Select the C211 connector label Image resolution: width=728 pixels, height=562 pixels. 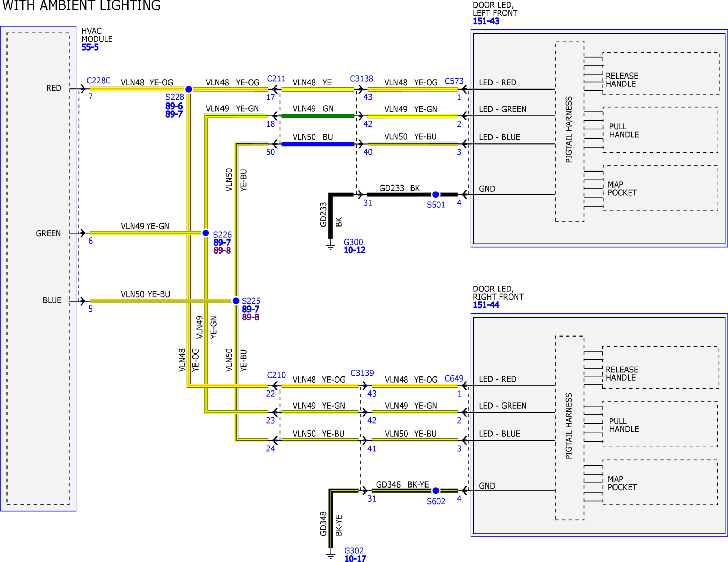276,79
